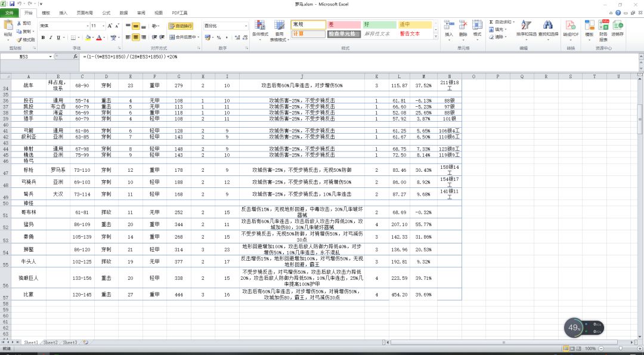Click inside the formula bar text
Screen dimensions: 644x355
coord(130,56)
